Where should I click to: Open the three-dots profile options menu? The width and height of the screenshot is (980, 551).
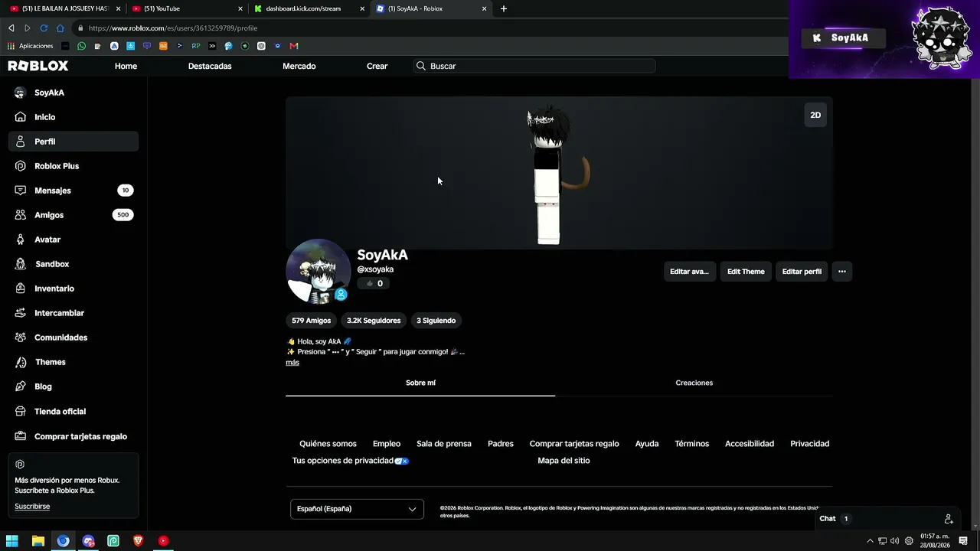pyautogui.click(x=842, y=272)
